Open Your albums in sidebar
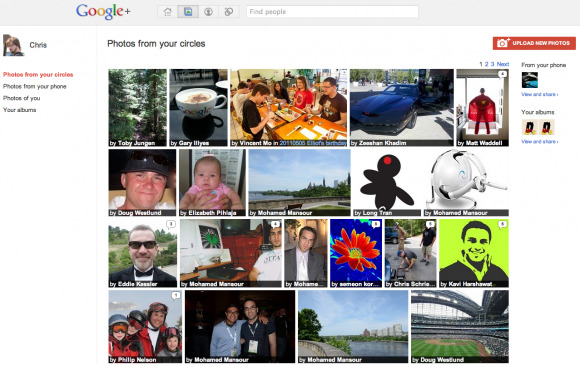580x365 pixels. tap(20, 110)
